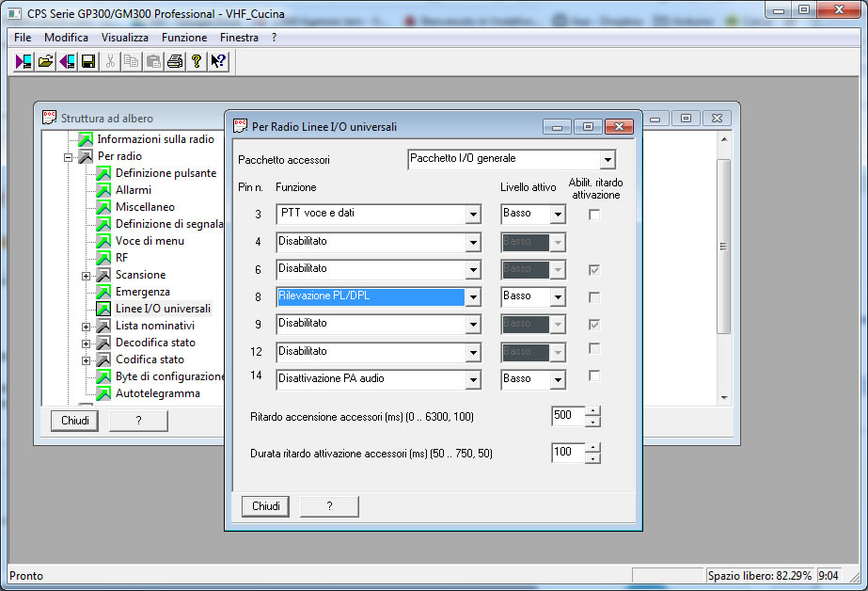The width and height of the screenshot is (868, 591).
Task: Open pin 8 Rilevazione PL/DPL function dropdown
Action: (x=473, y=296)
